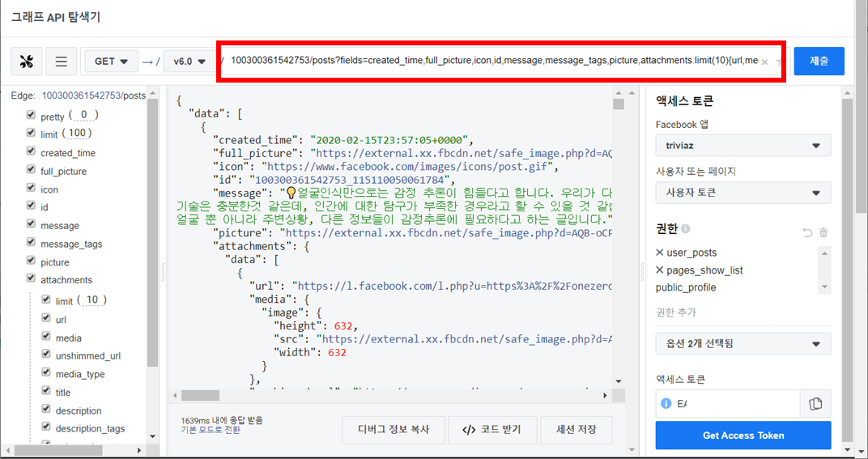
Task: Toggle the media sub-field checkbox
Action: coord(46,336)
